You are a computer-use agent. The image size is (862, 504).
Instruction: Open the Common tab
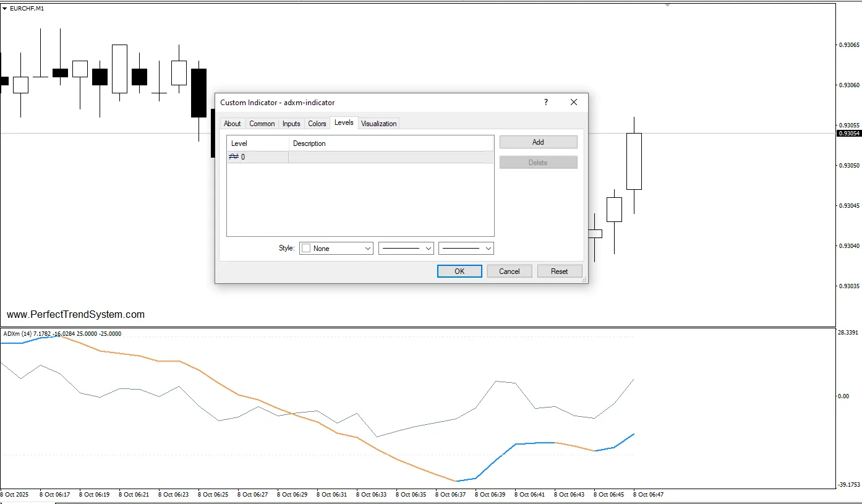click(x=262, y=124)
